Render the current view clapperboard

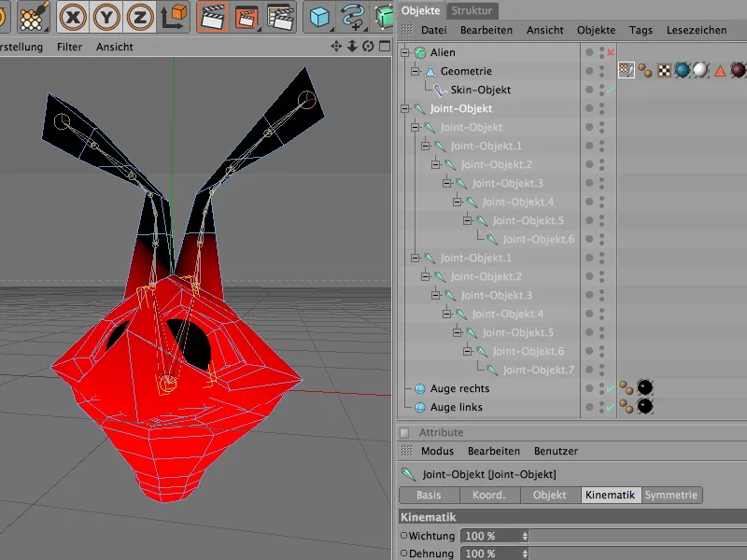pyautogui.click(x=213, y=17)
